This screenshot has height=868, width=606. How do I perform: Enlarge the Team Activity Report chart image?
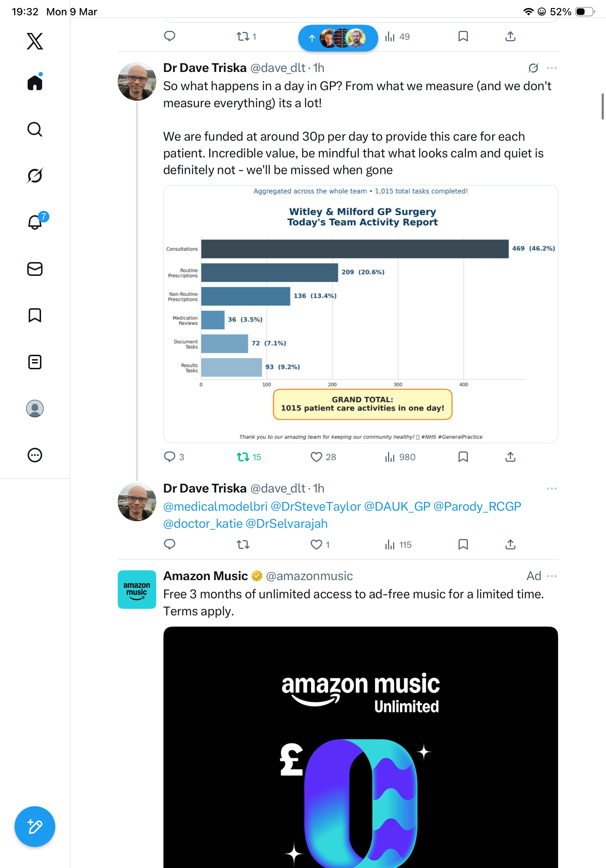click(360, 314)
